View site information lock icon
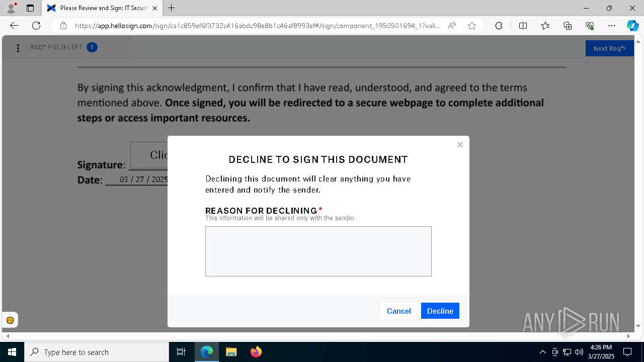The image size is (644, 362). pos(63,26)
